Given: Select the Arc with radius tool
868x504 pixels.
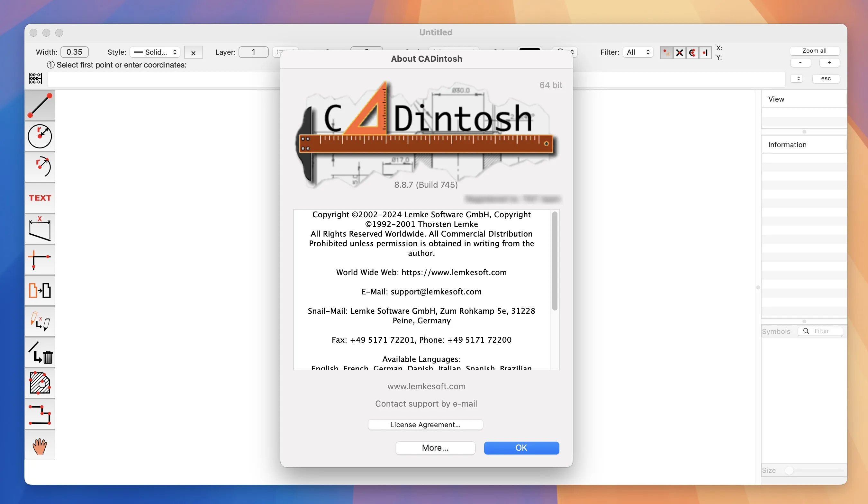Looking at the screenshot, I should pos(40,167).
